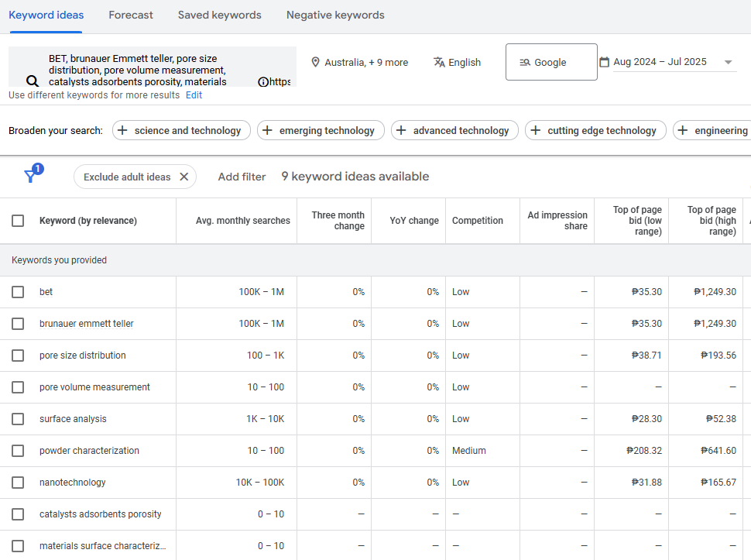
Task: Click the Edit link for keywords
Action: tap(194, 95)
